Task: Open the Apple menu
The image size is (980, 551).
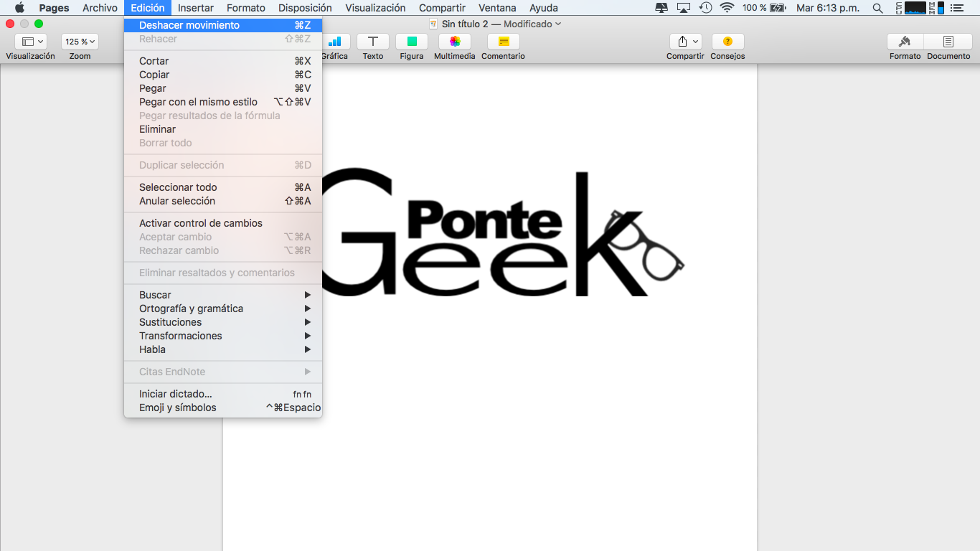Action: [19, 8]
